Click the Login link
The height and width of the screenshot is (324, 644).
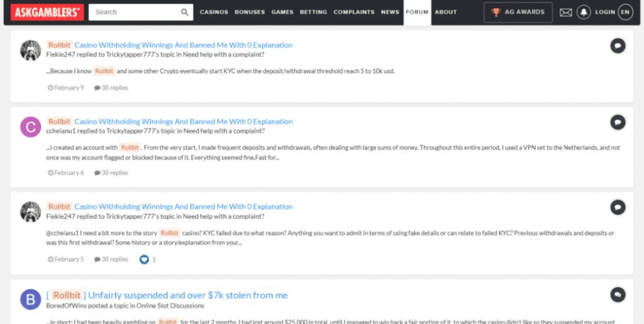[x=604, y=12]
